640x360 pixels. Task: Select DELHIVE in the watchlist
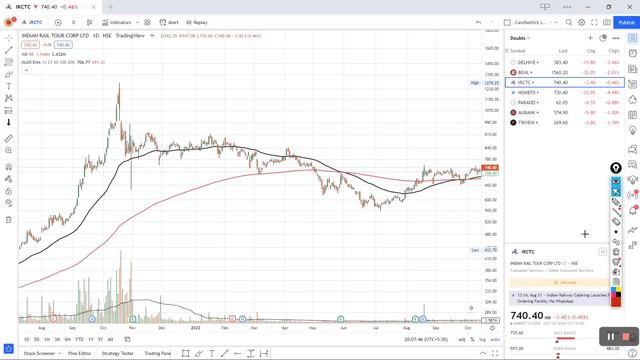pos(565,62)
